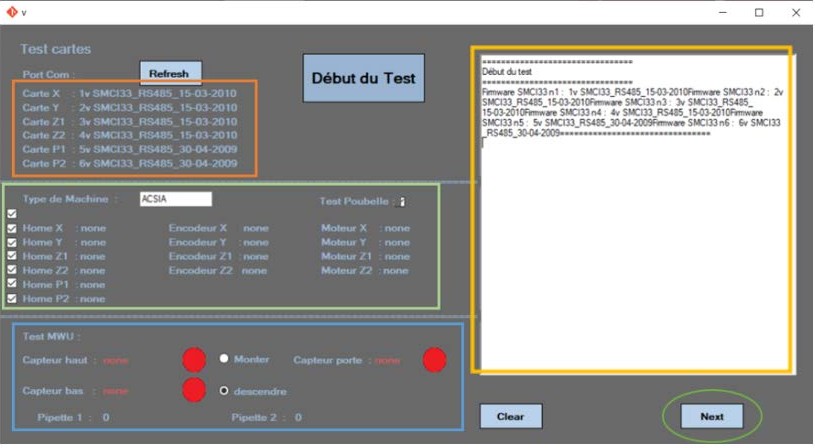Click the application icon in title bar
The image size is (815, 448).
click(11, 12)
